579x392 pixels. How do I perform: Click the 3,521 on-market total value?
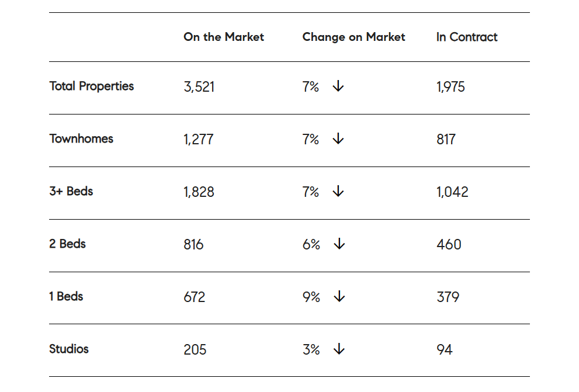click(x=199, y=87)
